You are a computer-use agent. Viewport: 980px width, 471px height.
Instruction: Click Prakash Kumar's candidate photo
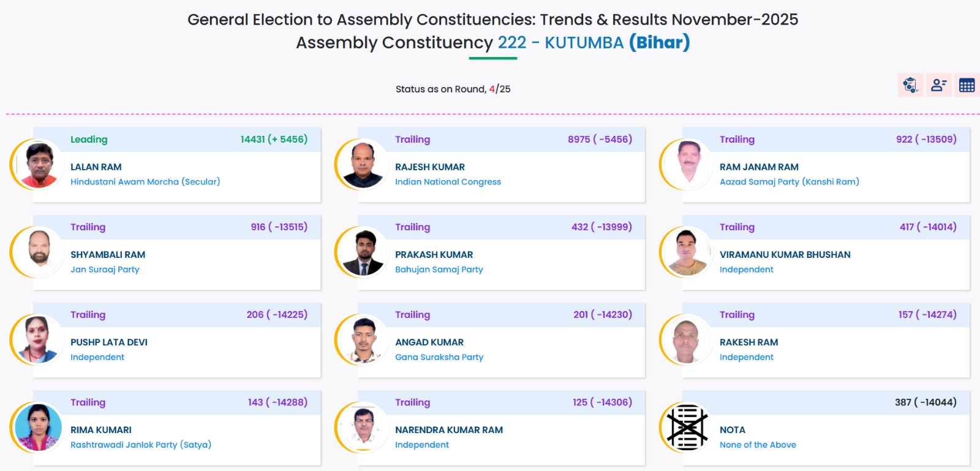363,252
